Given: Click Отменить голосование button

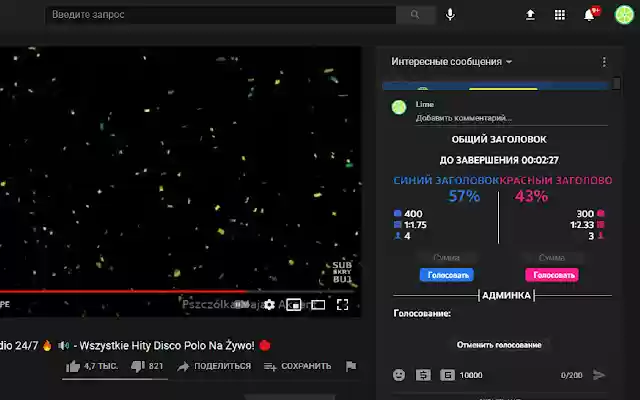Looking at the screenshot, I should pos(498,345).
